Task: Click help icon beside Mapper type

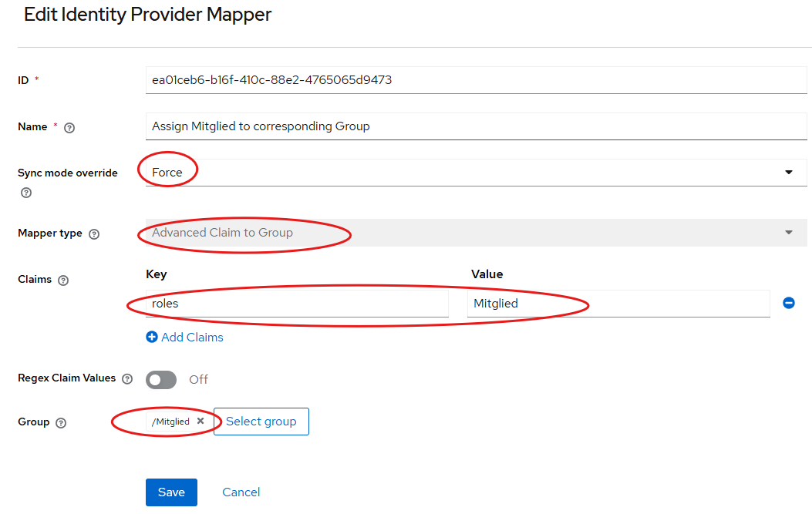Action: (94, 234)
